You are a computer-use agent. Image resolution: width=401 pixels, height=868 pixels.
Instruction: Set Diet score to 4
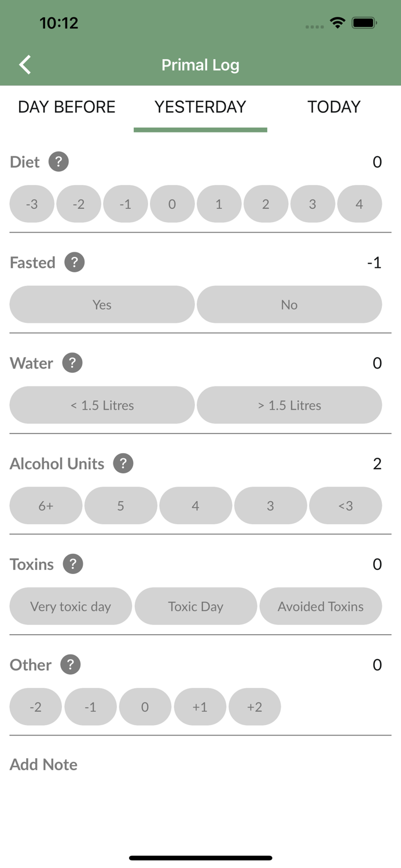359,204
